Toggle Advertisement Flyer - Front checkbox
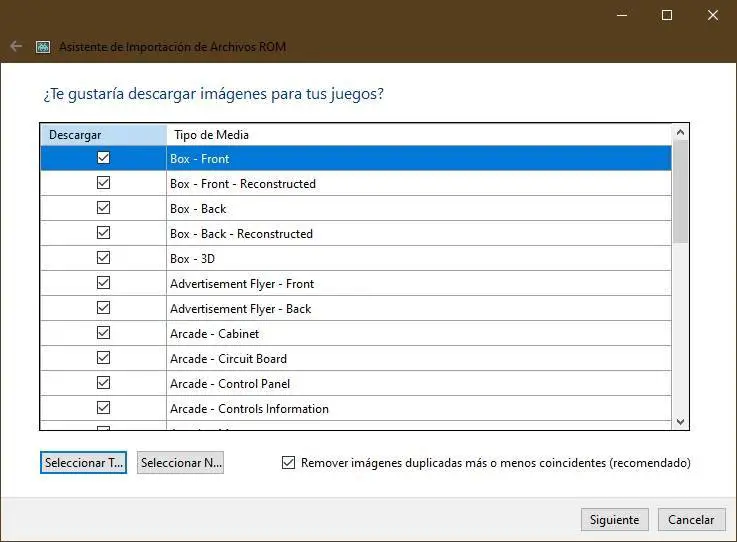 (x=103, y=283)
